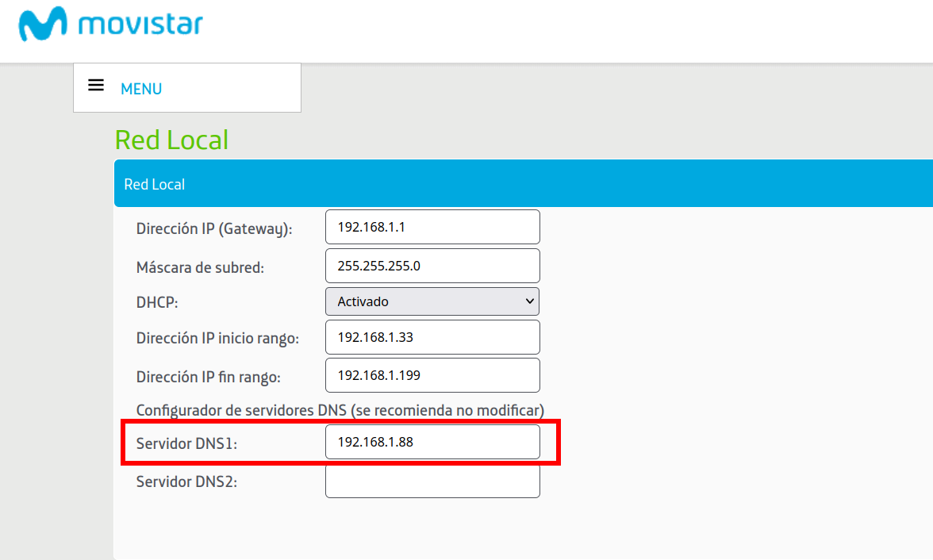Click the Servidor DNS1 label
This screenshot has height=560, width=933.
[x=186, y=444]
